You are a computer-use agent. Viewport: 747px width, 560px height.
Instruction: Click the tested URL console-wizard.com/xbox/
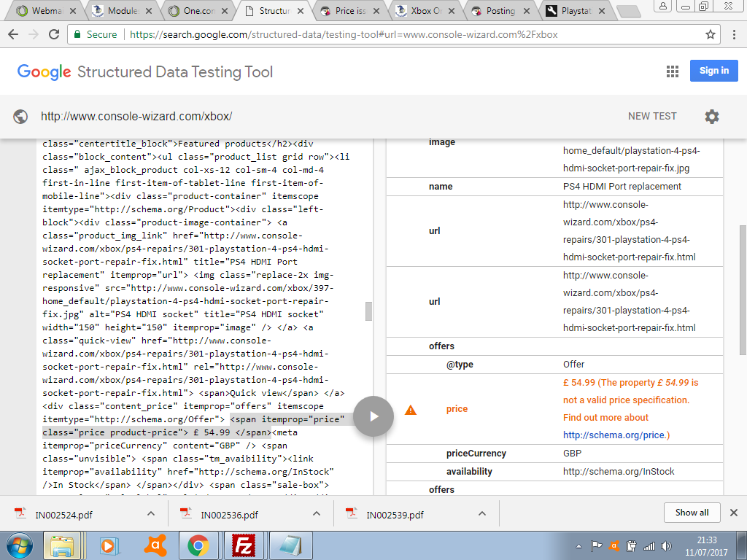pos(136,116)
